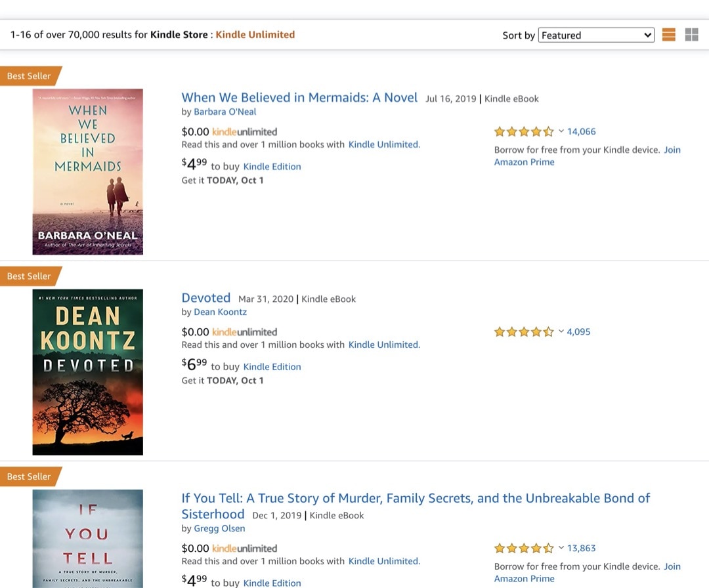Click kindleunlimited logo beside Devoted's price
The height and width of the screenshot is (588, 709).
[244, 331]
